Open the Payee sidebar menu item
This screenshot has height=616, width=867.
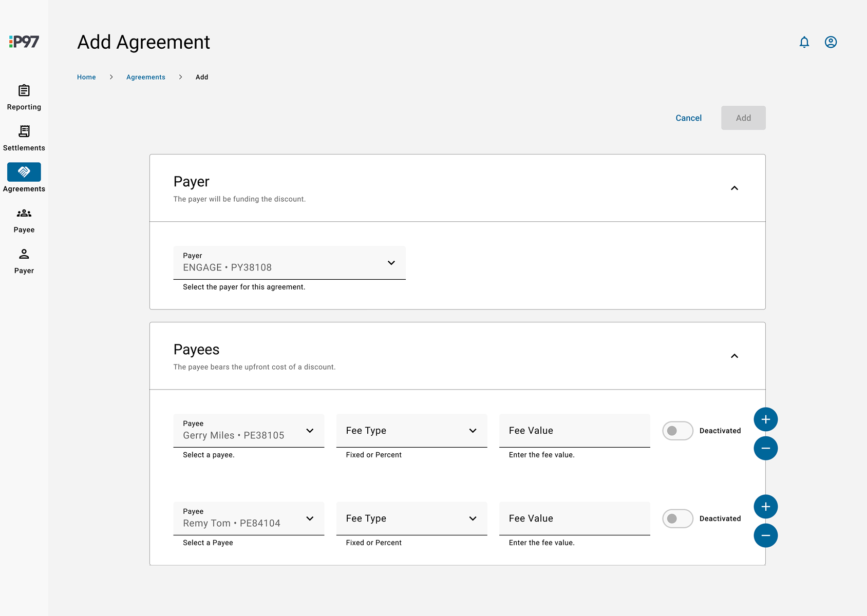pyautogui.click(x=24, y=220)
